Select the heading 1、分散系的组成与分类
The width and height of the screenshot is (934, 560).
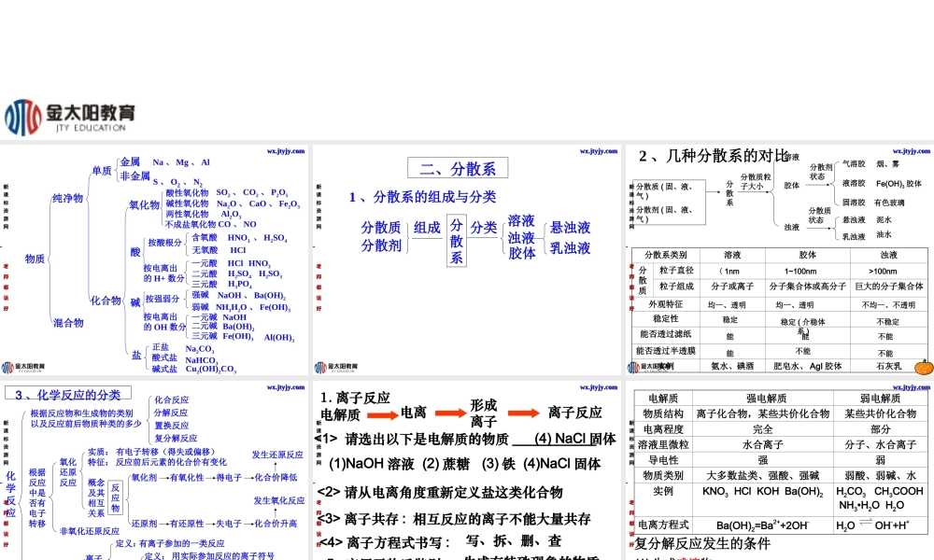click(x=422, y=197)
